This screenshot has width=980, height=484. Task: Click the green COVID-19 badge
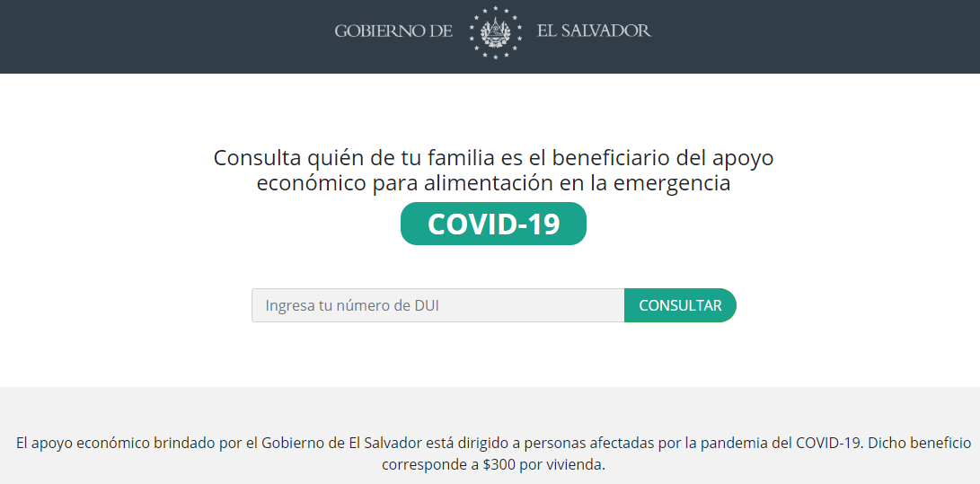[x=493, y=224]
